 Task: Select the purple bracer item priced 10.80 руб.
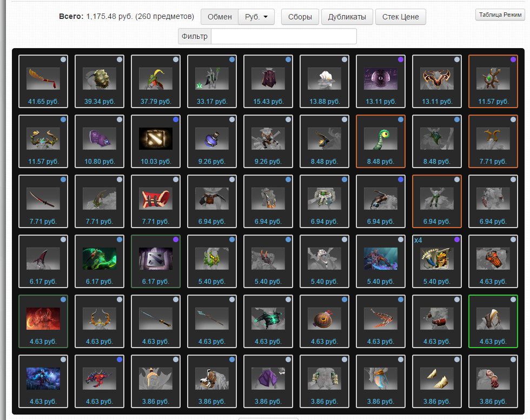click(x=100, y=141)
